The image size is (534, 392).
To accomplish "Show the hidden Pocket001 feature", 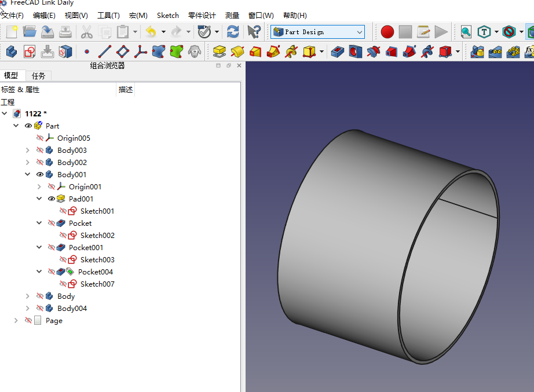I will pyautogui.click(x=52, y=248).
